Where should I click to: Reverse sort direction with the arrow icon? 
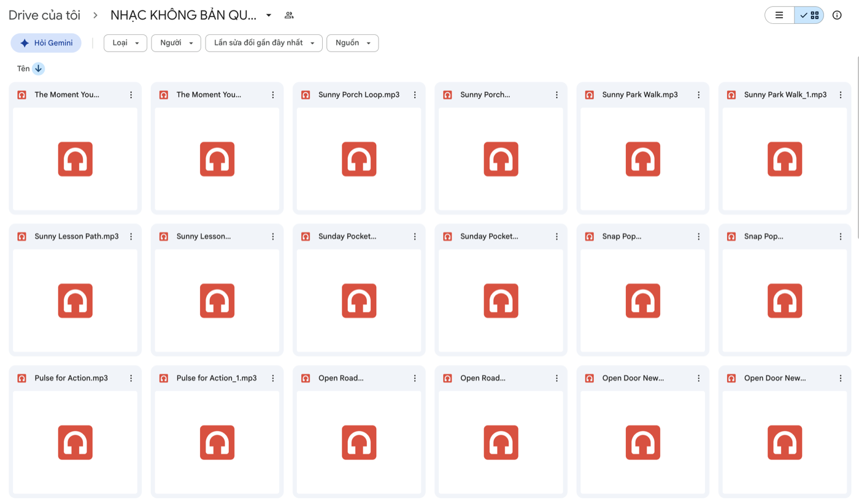(39, 69)
